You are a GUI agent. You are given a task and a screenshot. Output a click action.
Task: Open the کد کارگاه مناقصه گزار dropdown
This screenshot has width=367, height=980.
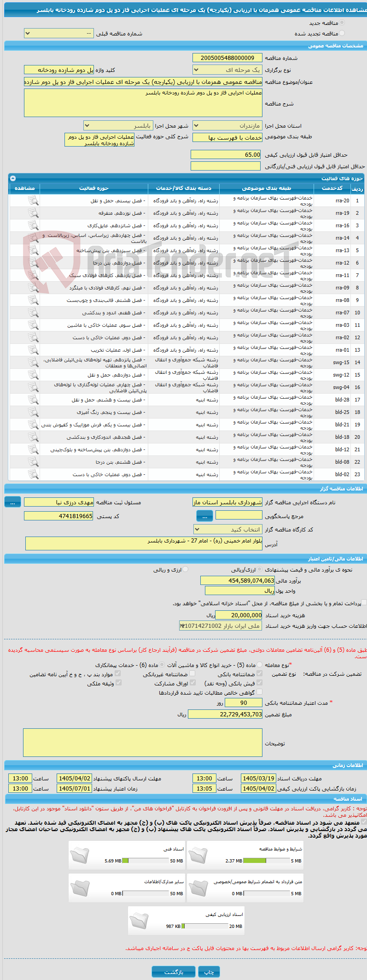pyautogui.click(x=227, y=530)
